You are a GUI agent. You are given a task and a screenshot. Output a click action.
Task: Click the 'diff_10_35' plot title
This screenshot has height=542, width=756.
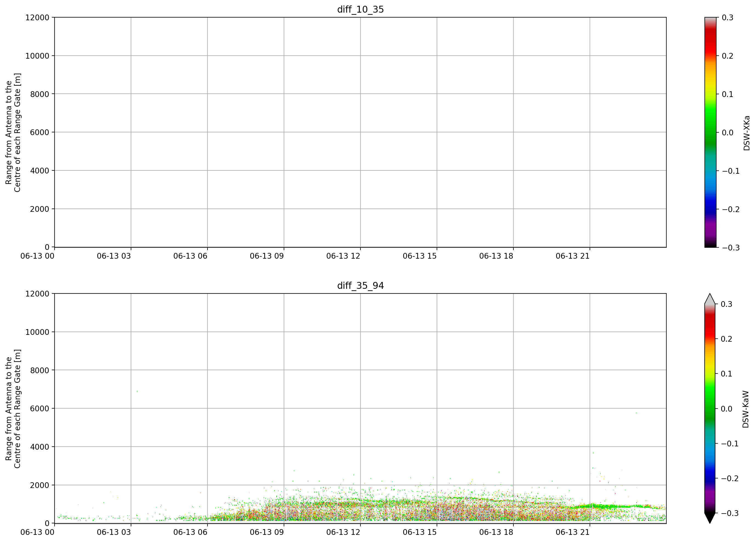(360, 9)
